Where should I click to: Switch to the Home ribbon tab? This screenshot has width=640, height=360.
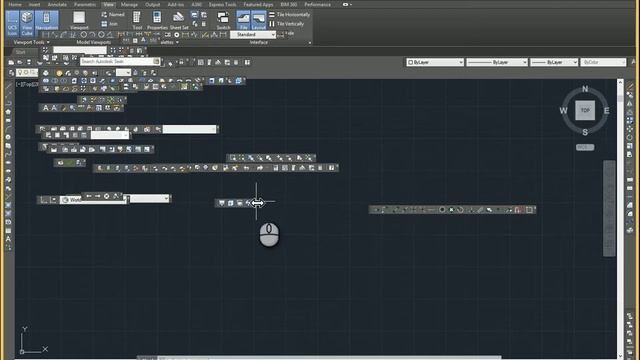tap(15, 4)
